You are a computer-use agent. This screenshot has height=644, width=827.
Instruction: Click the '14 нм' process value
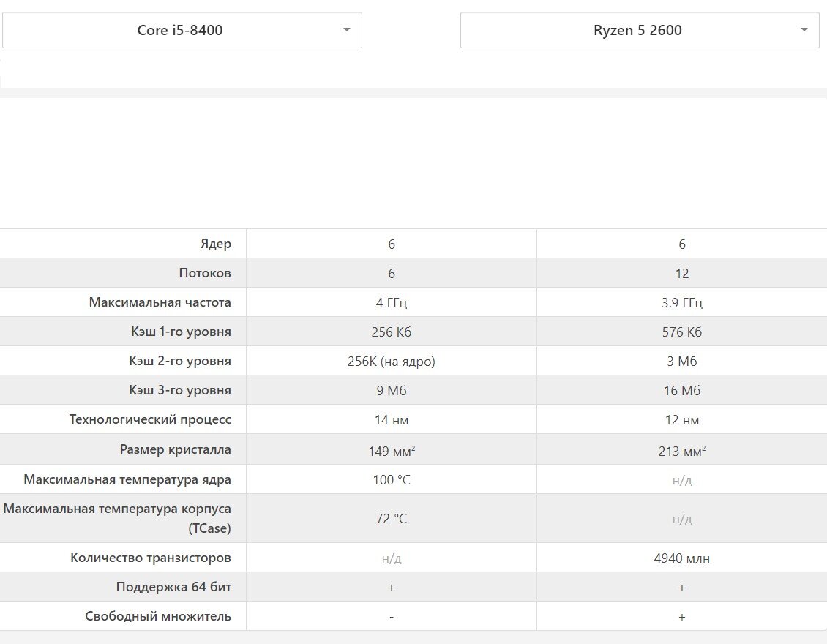[392, 420]
